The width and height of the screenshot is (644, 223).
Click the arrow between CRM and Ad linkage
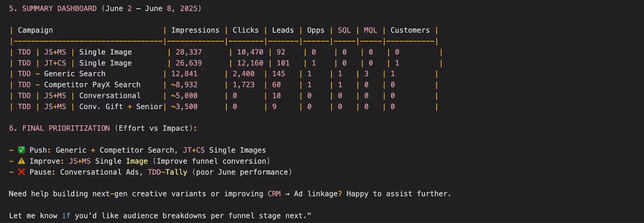287,194
